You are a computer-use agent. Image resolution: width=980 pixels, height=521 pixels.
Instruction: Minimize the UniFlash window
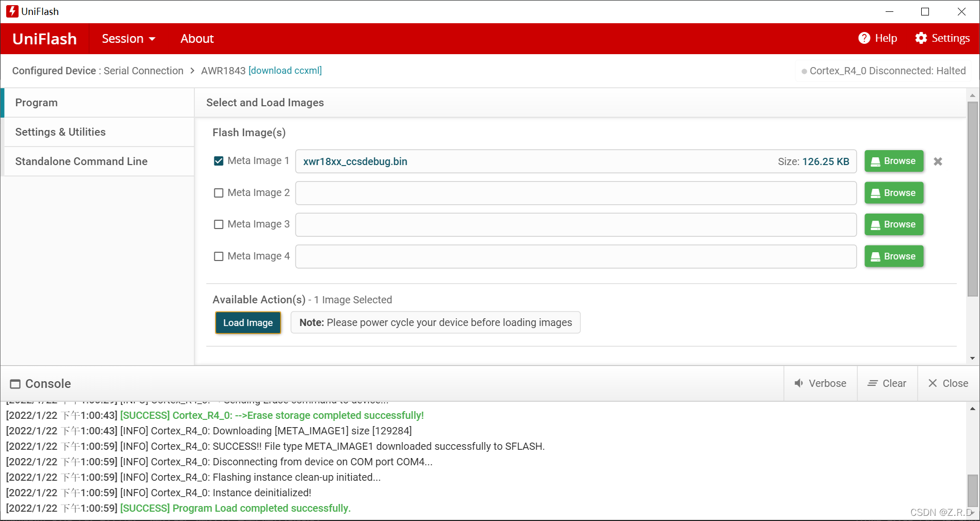click(890, 11)
